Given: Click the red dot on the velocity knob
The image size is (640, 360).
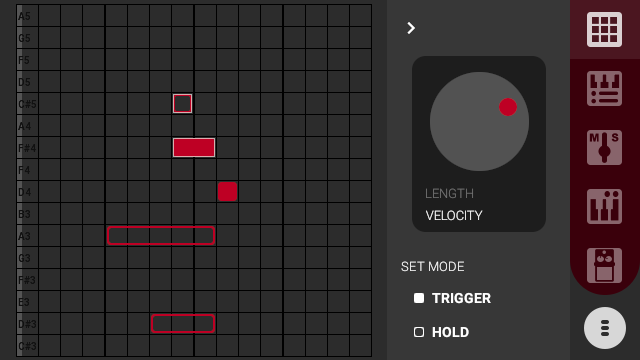Looking at the screenshot, I should pos(508,107).
